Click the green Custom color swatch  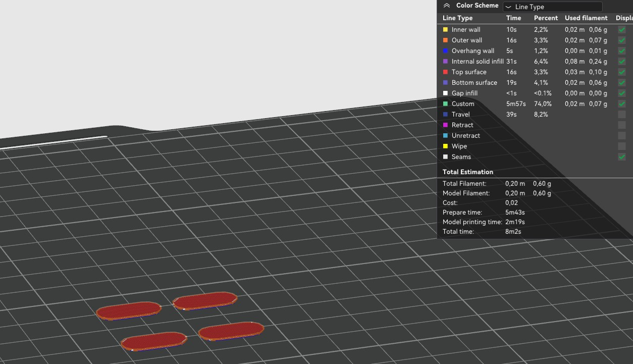445,104
